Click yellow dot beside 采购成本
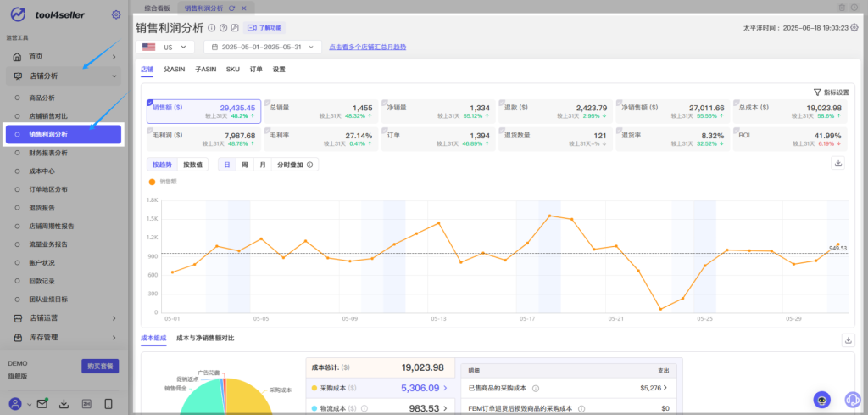868x415 pixels. tap(314, 388)
